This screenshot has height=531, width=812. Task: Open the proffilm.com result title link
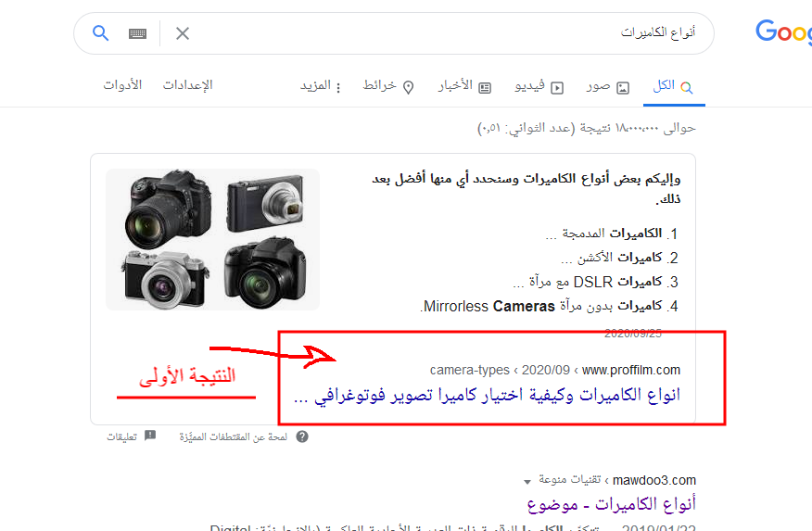point(487,396)
